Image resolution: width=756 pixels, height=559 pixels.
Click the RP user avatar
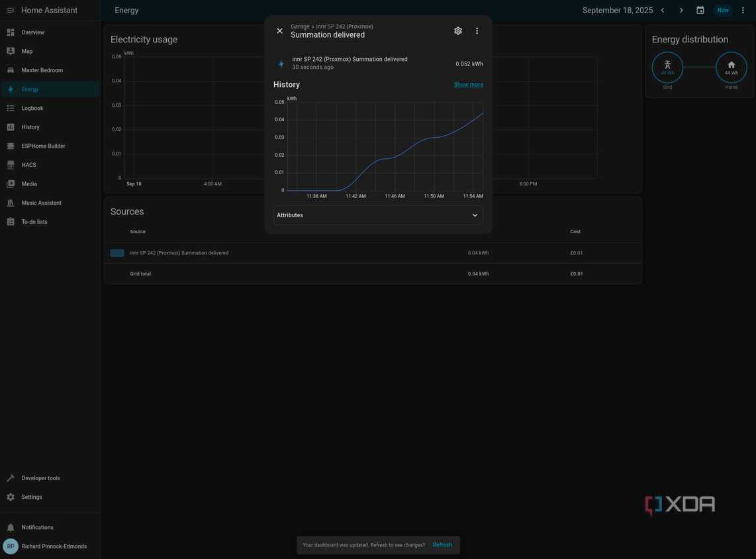click(x=11, y=546)
